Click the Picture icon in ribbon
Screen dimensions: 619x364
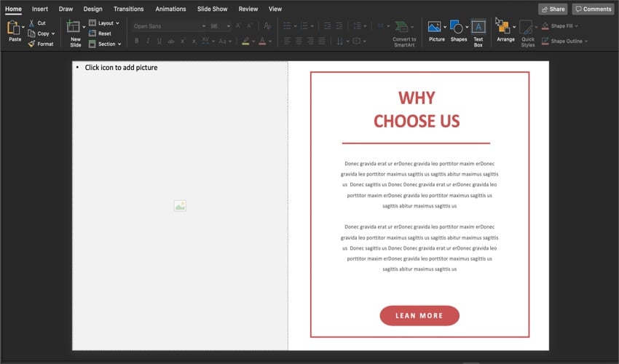click(x=435, y=27)
